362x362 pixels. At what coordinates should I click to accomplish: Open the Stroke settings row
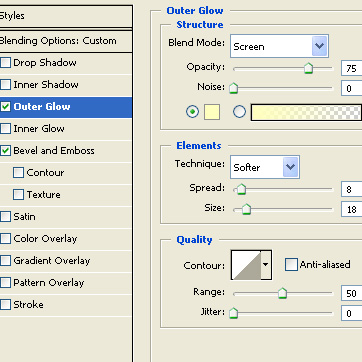point(66,305)
